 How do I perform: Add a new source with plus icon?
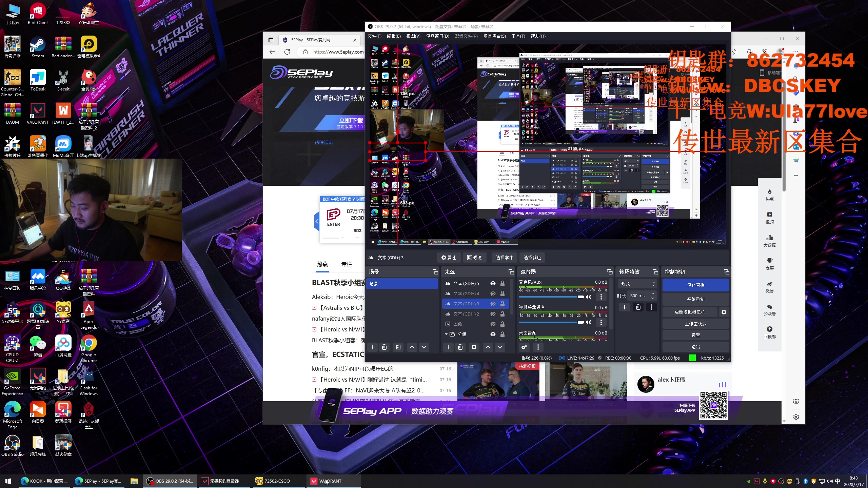448,347
